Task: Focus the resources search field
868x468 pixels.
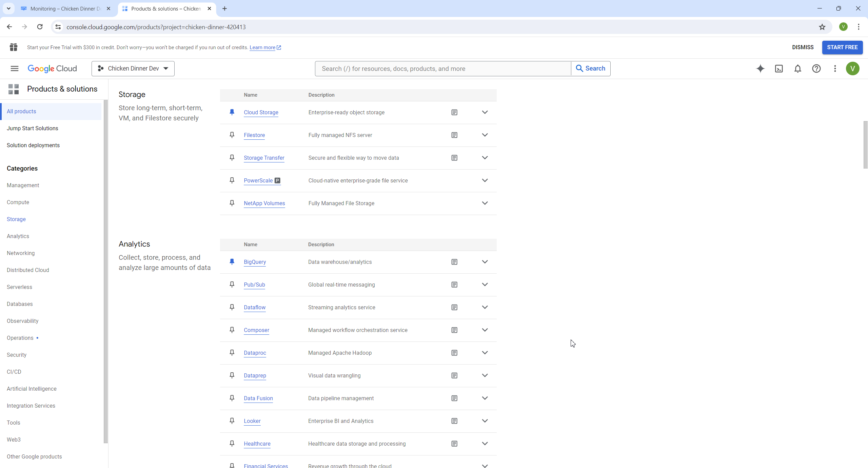Action: coord(442,69)
